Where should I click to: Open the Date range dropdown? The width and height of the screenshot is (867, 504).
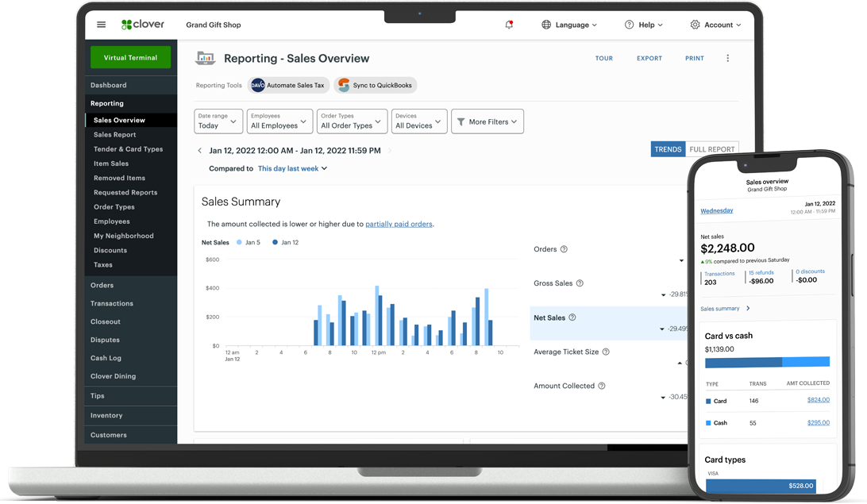[218, 121]
